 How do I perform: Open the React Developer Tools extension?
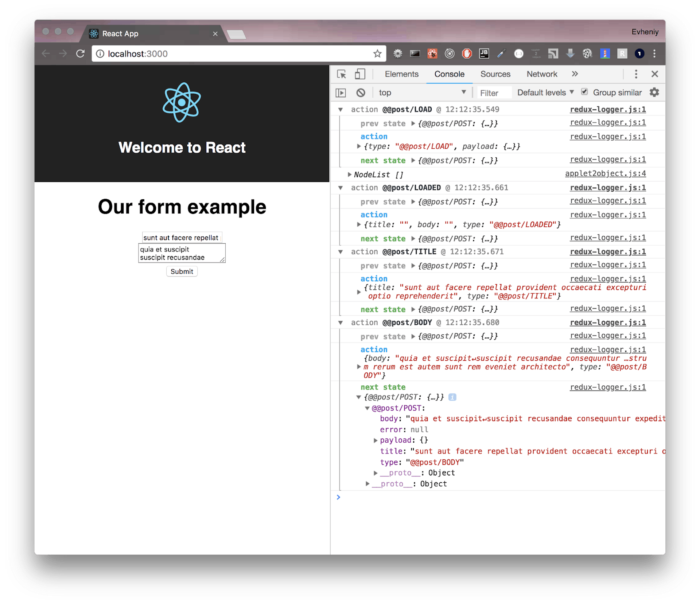[432, 54]
